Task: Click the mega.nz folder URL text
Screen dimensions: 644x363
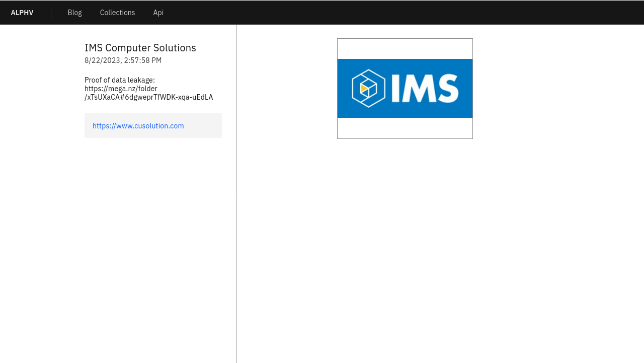Action: point(148,93)
